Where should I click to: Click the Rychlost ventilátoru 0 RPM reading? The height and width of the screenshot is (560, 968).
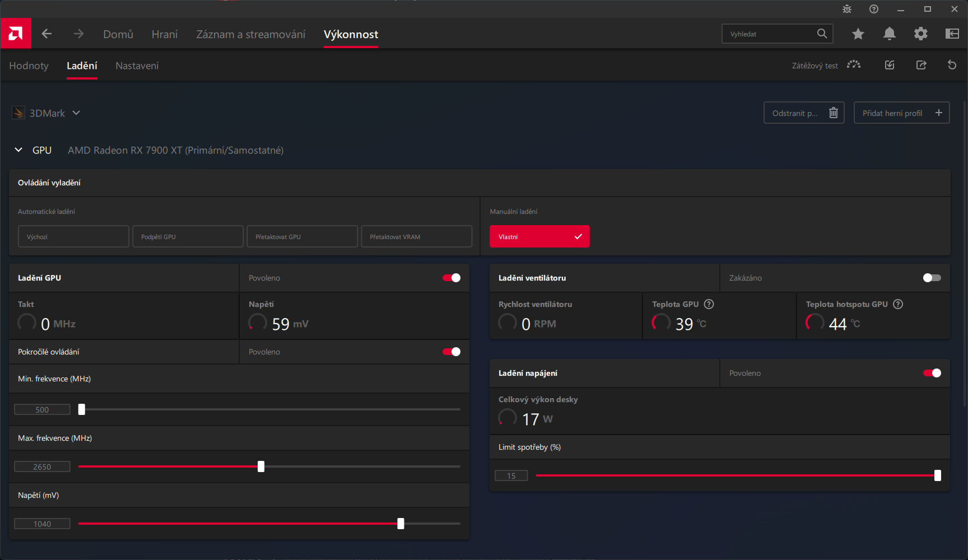click(x=527, y=323)
